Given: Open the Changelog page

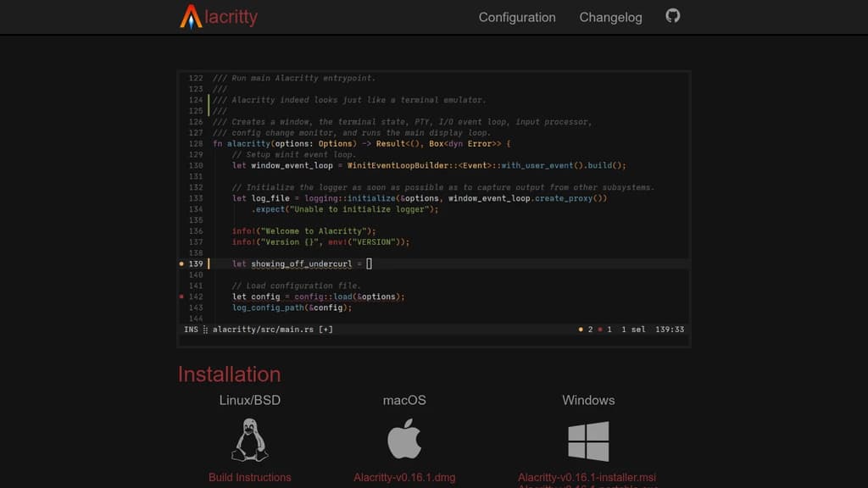Looking at the screenshot, I should (x=610, y=17).
